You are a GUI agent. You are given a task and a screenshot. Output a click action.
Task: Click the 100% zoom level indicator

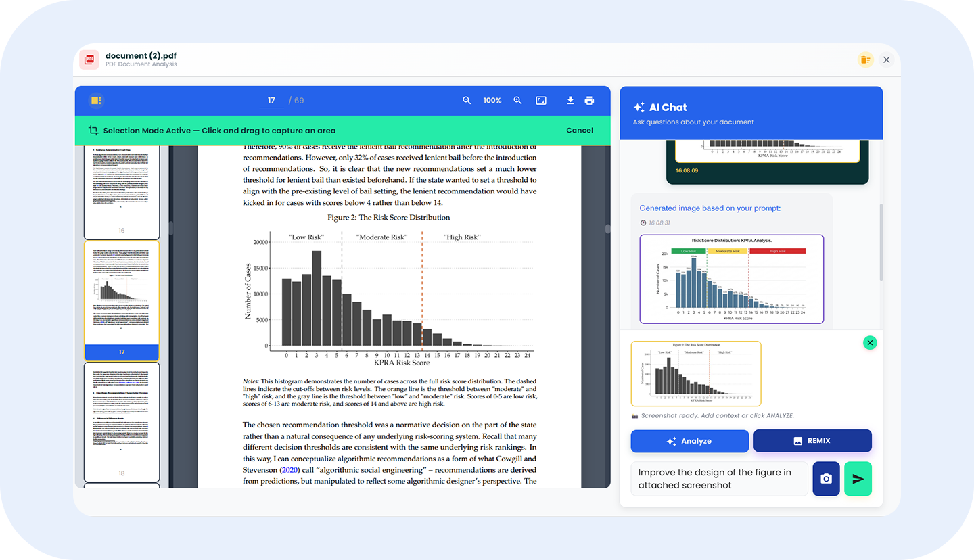click(492, 100)
